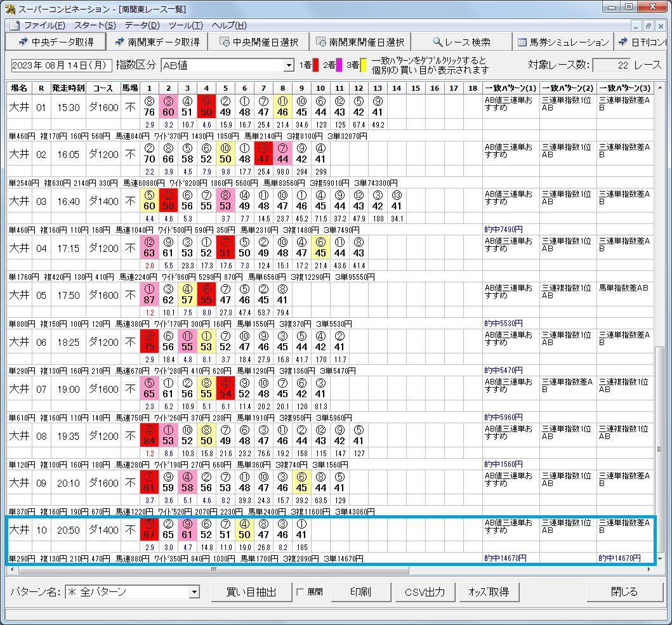Click the 一致パターン(3) column header
672x625 pixels.
[625, 88]
